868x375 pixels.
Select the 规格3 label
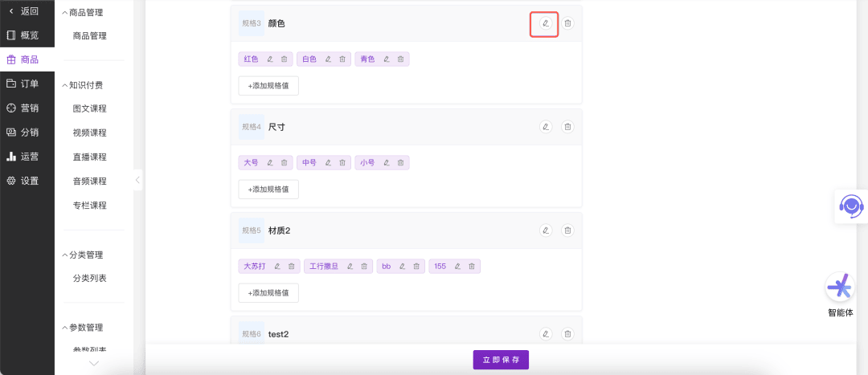point(252,23)
